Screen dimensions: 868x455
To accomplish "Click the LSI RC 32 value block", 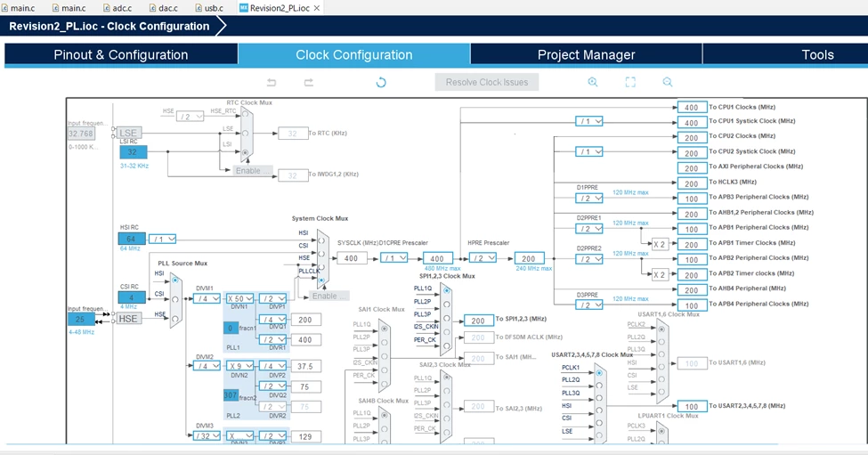I will tap(134, 151).
